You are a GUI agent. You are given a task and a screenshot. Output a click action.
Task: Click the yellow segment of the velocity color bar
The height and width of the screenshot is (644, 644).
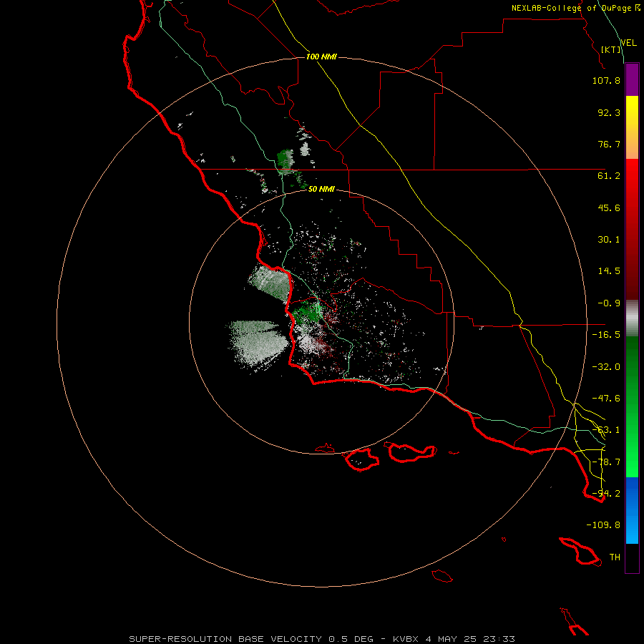(x=632, y=127)
